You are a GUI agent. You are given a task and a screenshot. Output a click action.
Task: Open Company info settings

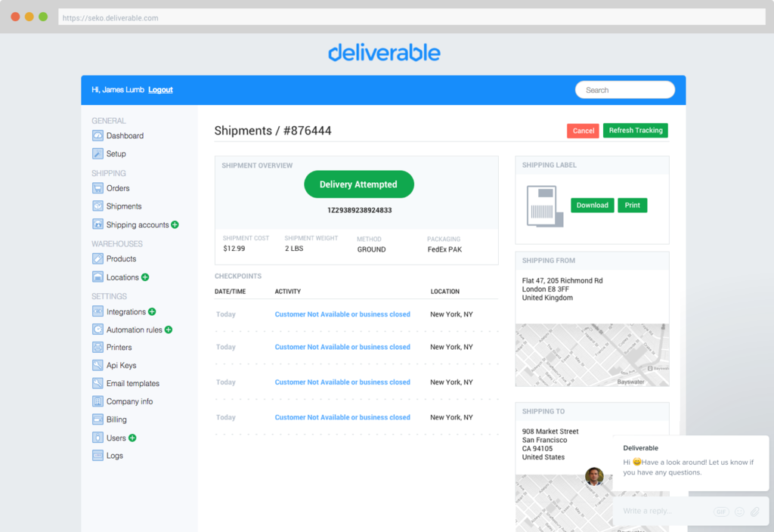129,401
